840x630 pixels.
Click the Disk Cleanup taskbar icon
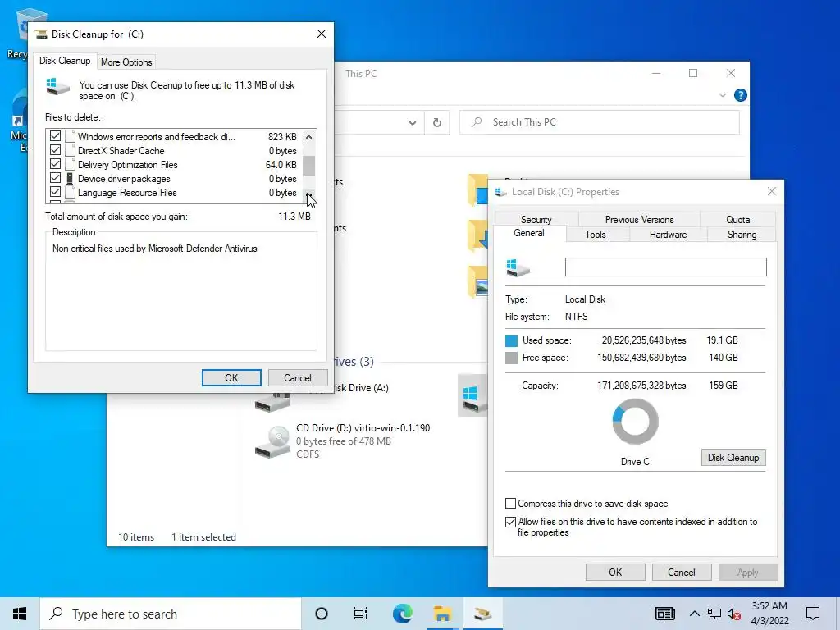pos(482,614)
